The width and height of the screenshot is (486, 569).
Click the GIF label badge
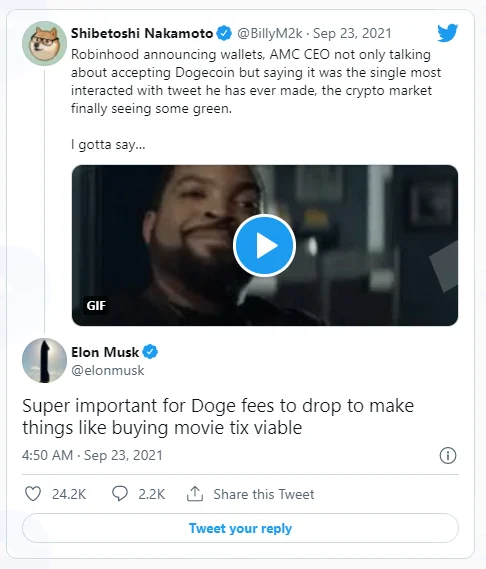(96, 306)
